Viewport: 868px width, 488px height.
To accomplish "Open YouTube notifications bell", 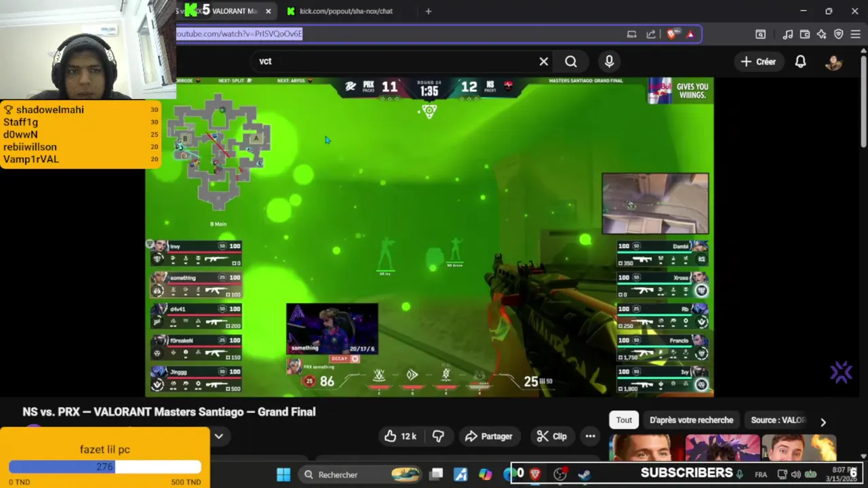I will click(800, 62).
